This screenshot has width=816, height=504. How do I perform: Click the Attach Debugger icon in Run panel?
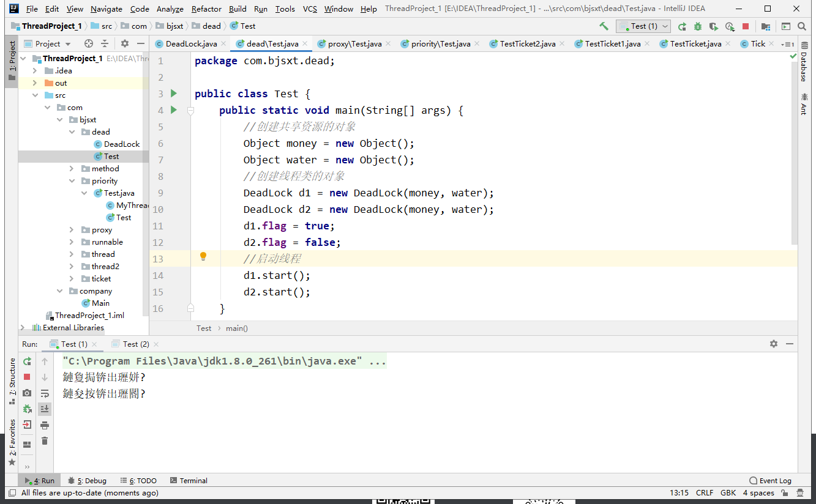coord(27,409)
